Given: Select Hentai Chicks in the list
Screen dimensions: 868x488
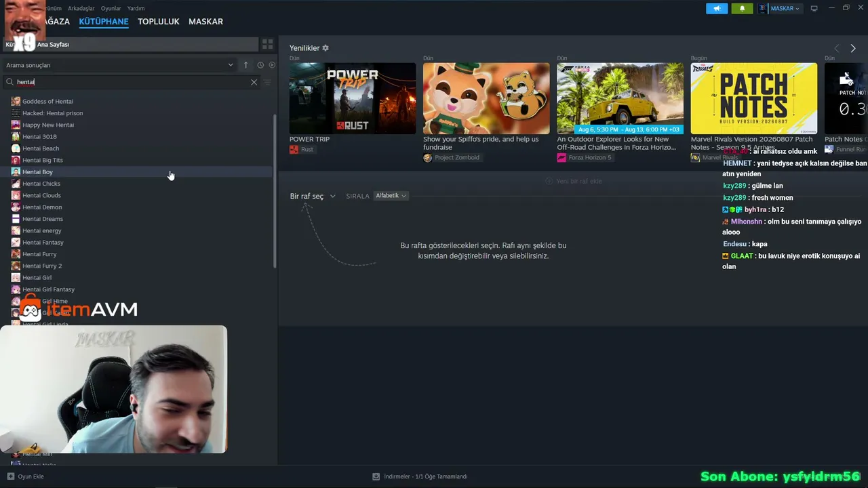Looking at the screenshot, I should [136, 184].
